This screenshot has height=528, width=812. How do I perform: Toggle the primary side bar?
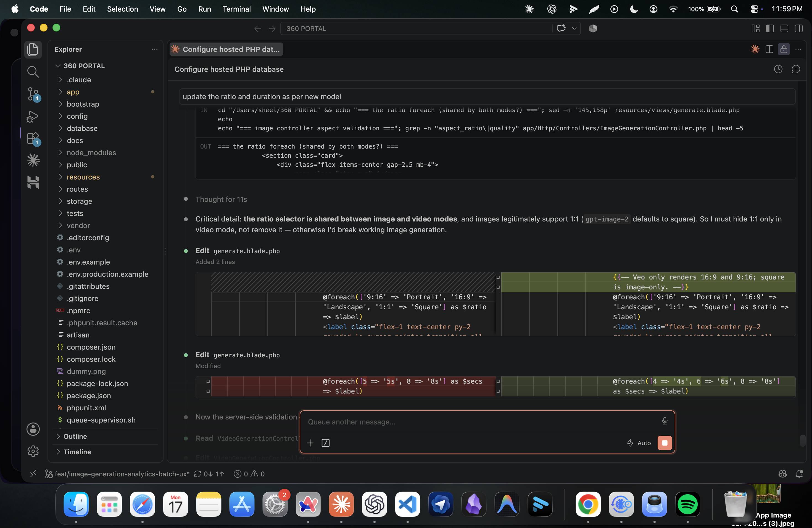770,29
